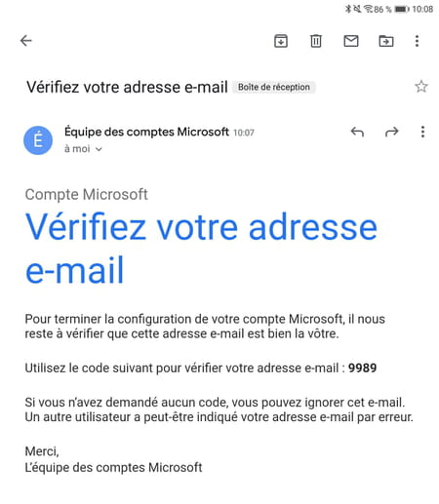Open top toolbar three-dot overflow menu
Viewport: 439px width, 504px height.
[417, 41]
